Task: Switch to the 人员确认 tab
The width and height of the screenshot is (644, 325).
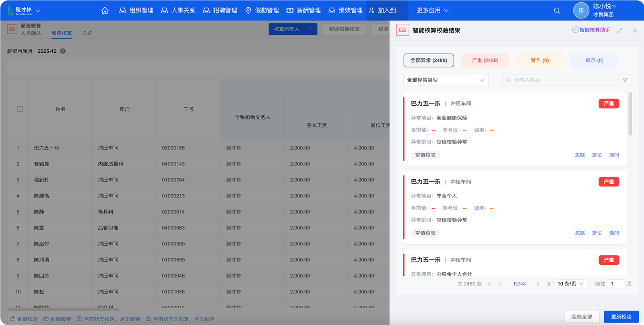Action: click(x=31, y=33)
